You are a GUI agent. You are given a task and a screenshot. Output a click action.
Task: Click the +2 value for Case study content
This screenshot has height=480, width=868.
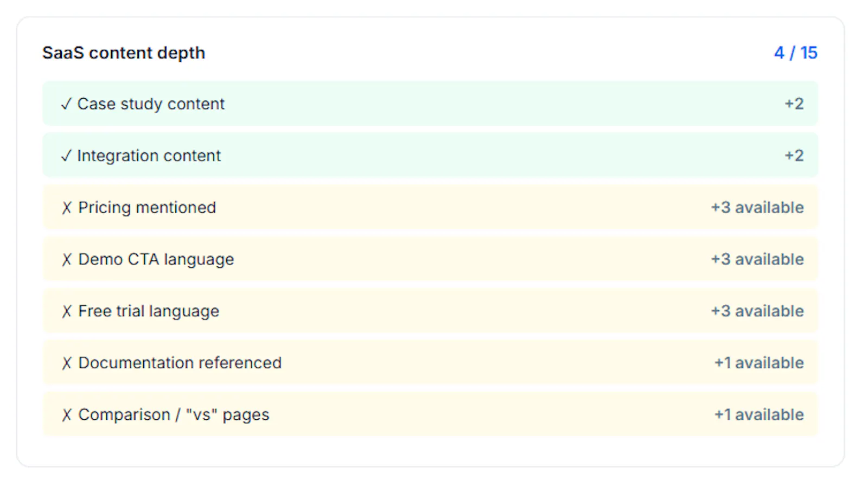(x=794, y=104)
